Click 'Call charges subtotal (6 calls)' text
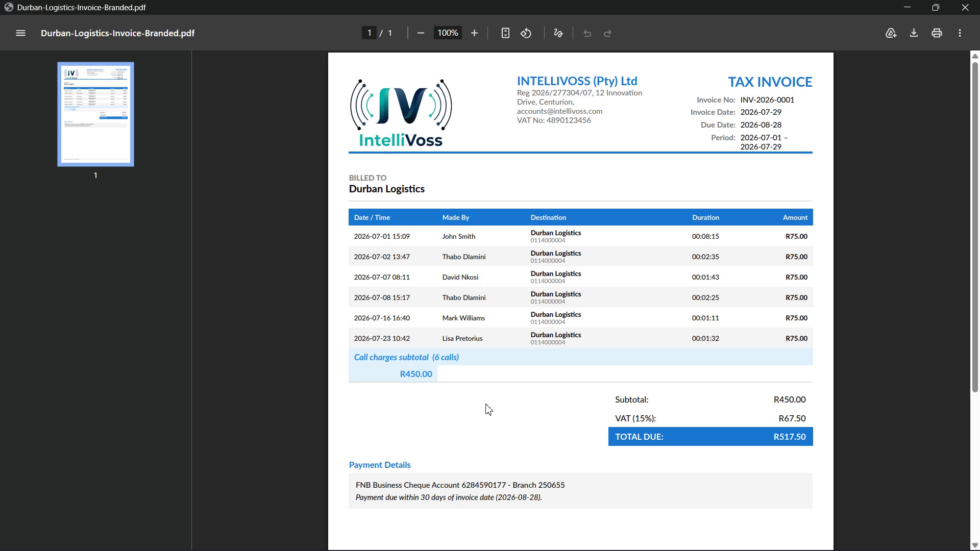The image size is (980, 551). tap(406, 357)
